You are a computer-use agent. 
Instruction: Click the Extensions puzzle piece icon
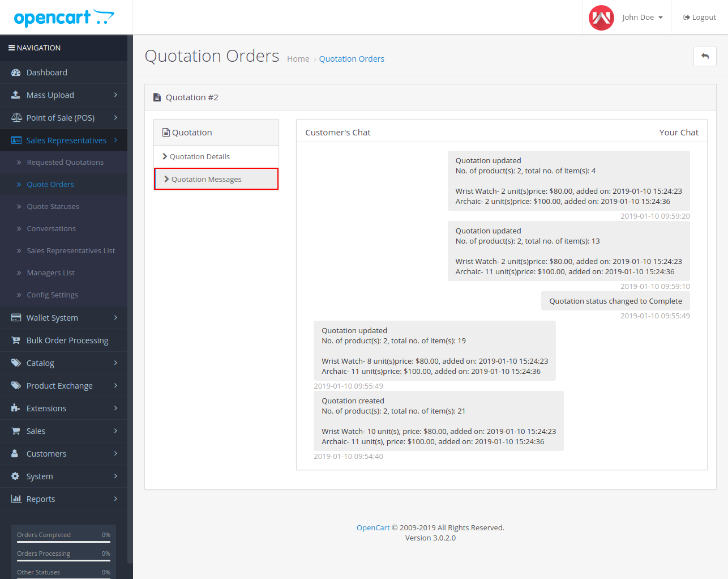[16, 408]
